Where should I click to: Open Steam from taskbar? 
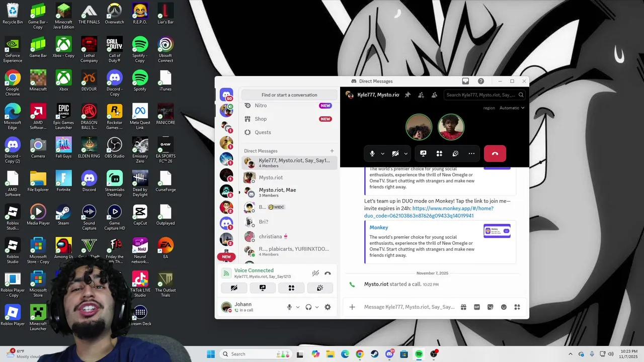(x=374, y=354)
